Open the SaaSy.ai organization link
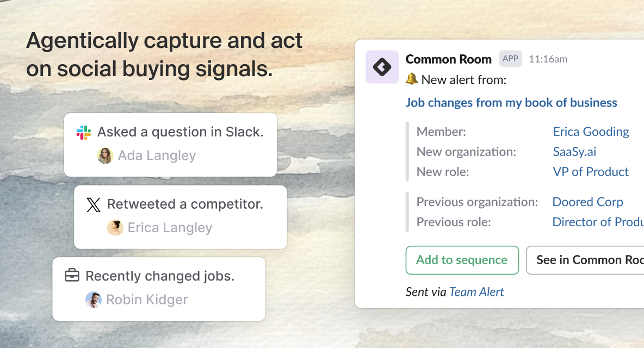Screen dimensions: 644x348 [574, 152]
